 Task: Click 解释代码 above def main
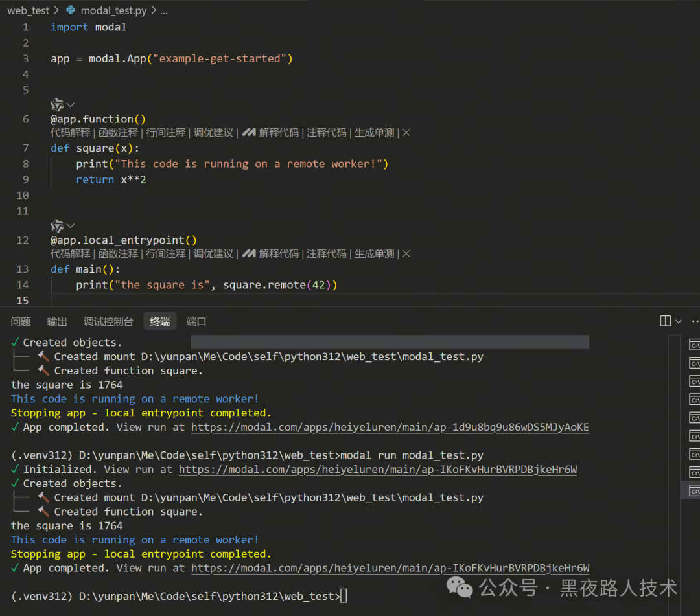click(x=279, y=254)
